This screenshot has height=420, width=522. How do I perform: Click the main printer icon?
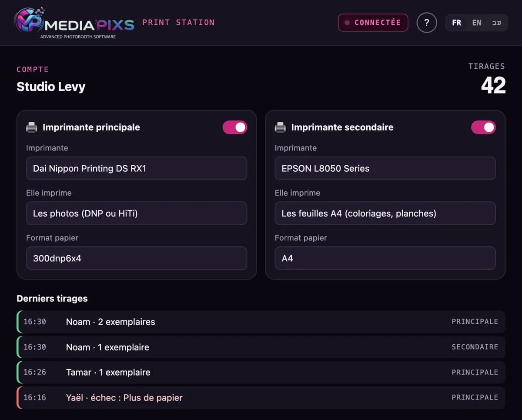click(x=31, y=127)
